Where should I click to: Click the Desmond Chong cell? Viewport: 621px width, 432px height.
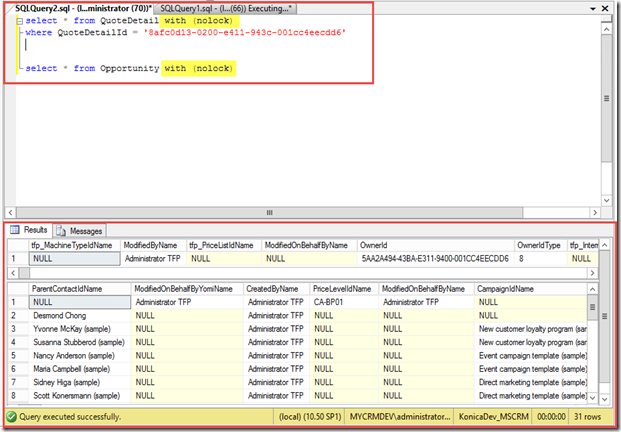click(80, 316)
